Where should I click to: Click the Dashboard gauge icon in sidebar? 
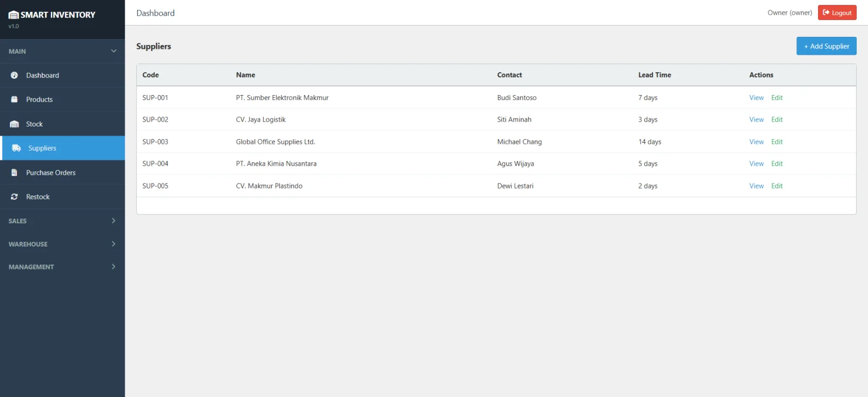15,75
